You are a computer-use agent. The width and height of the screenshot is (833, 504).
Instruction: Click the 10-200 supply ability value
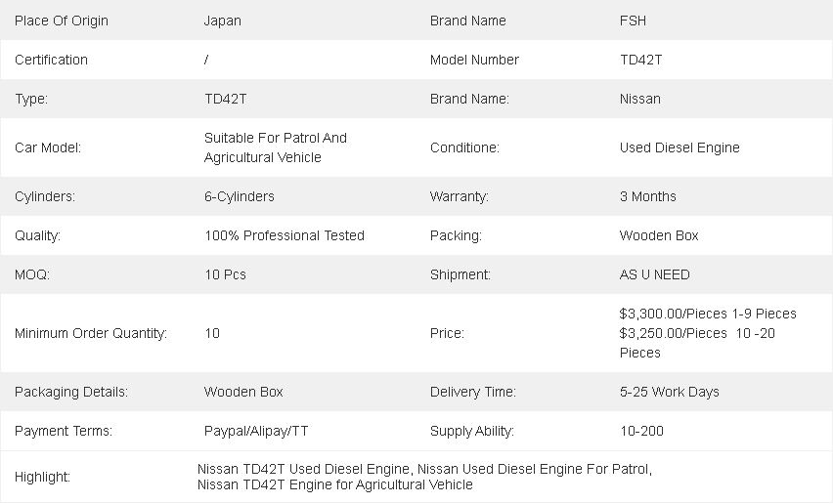641,432
